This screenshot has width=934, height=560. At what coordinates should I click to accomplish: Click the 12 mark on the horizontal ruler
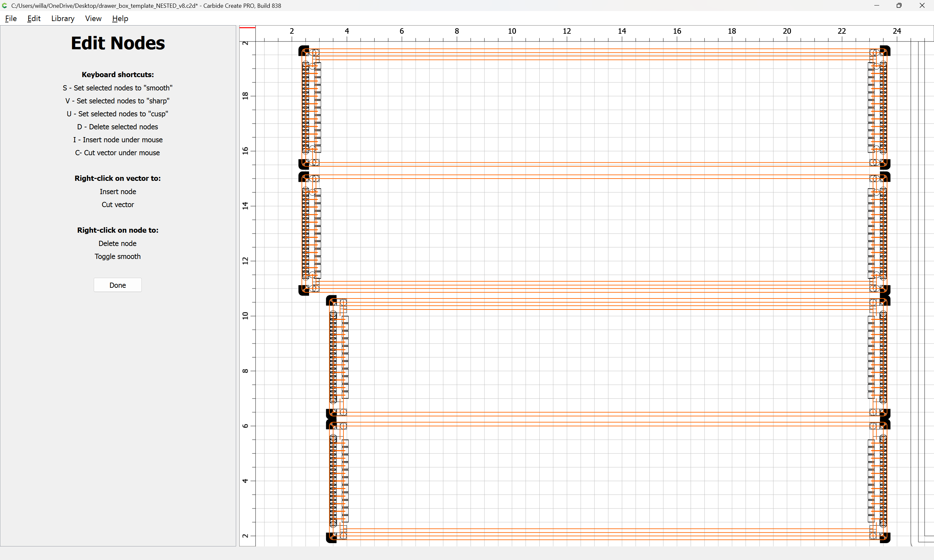pyautogui.click(x=567, y=31)
